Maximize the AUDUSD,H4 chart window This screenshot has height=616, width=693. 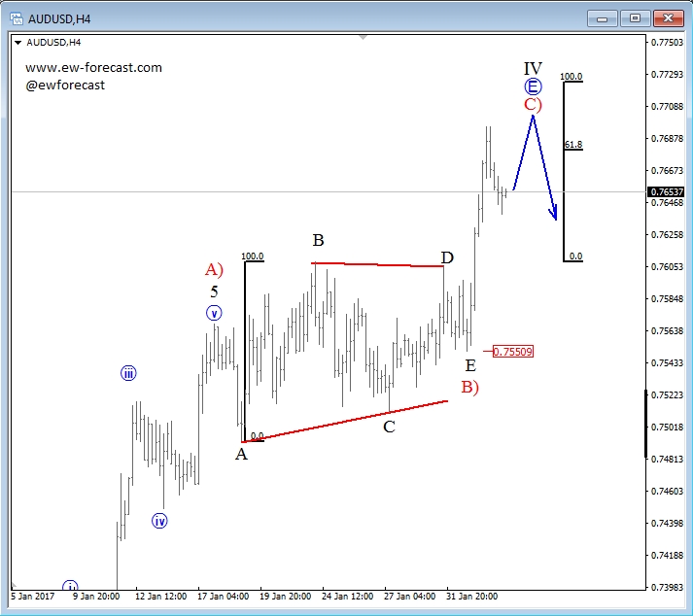(635, 19)
